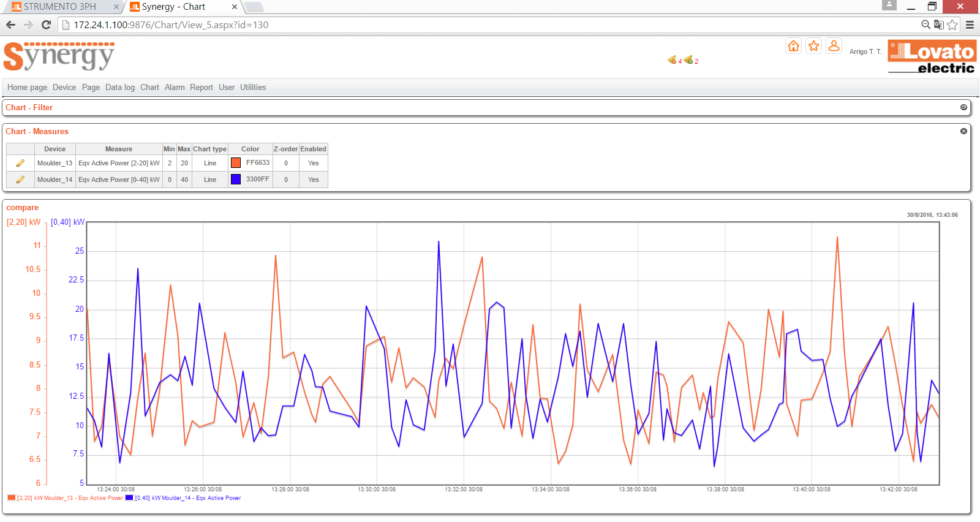Switch to the STRUMENTO 3PH tab
This screenshot has width=980, height=522.
click(x=60, y=7)
